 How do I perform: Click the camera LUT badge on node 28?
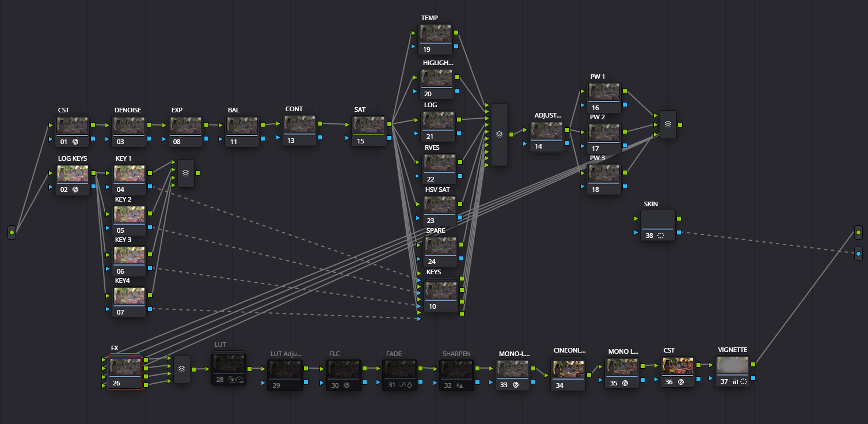pyautogui.click(x=232, y=380)
